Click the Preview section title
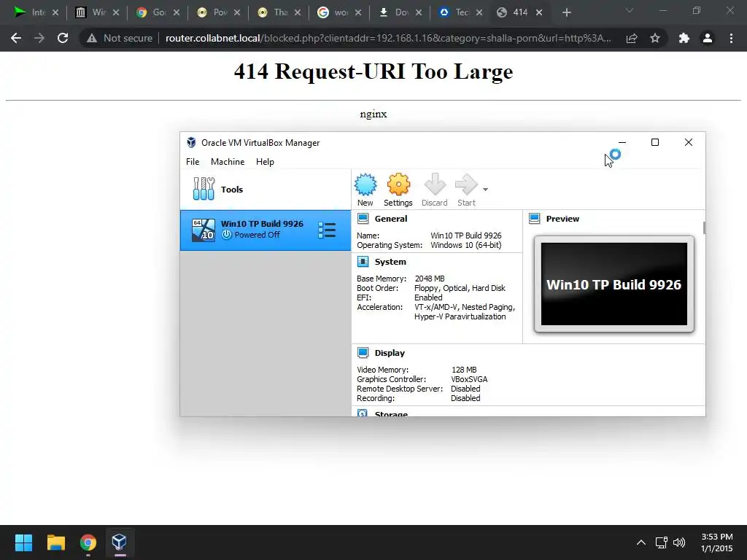The image size is (747, 560). click(x=562, y=219)
